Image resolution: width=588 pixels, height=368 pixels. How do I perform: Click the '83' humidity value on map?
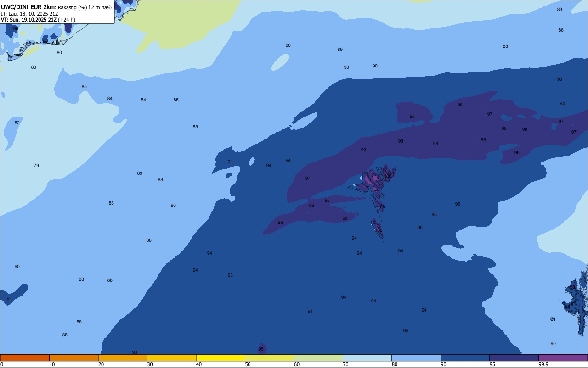[x=560, y=9]
